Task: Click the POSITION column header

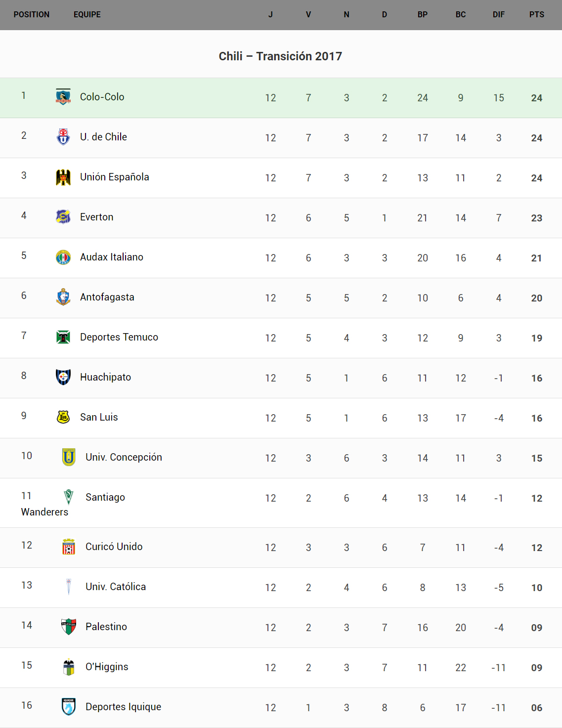Action: coord(32,15)
